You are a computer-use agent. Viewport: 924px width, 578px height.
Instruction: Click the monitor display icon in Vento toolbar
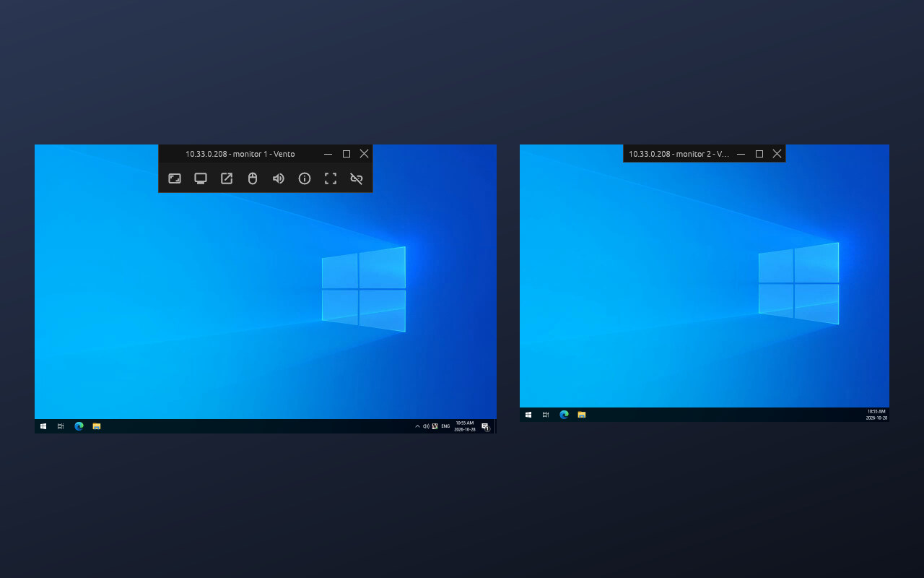[x=201, y=178]
